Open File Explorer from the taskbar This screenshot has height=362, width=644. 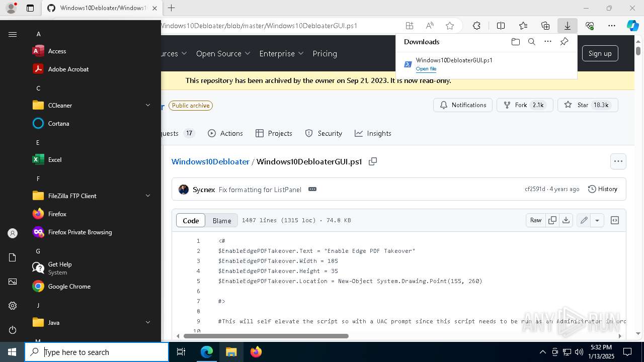(231, 352)
